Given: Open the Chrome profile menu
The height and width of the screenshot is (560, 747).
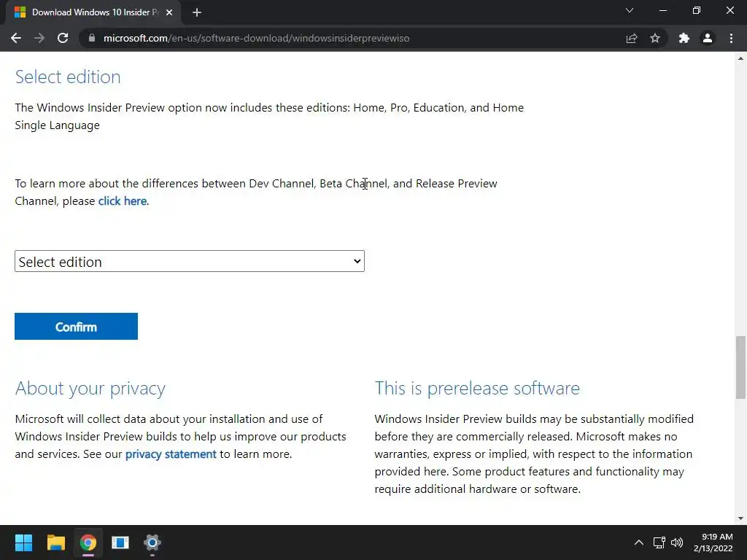Looking at the screenshot, I should pyautogui.click(x=708, y=38).
